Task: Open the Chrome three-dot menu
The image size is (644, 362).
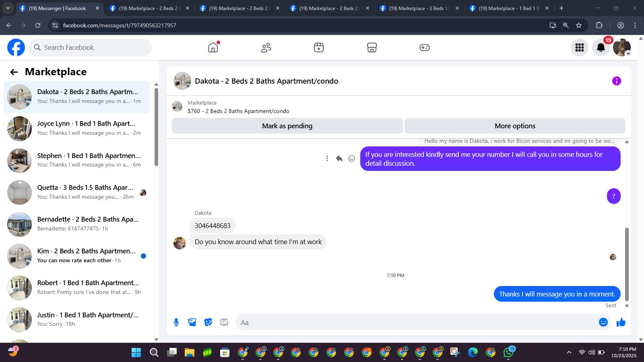Action: 635,25
